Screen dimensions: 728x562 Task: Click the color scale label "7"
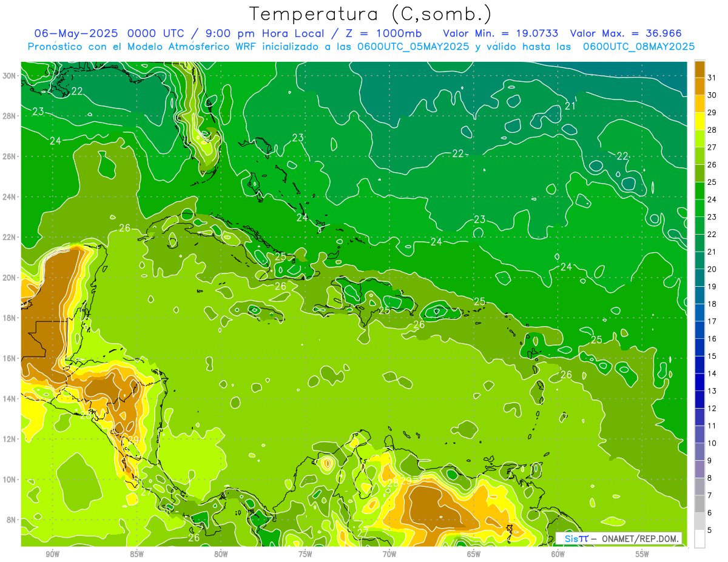[x=710, y=496]
